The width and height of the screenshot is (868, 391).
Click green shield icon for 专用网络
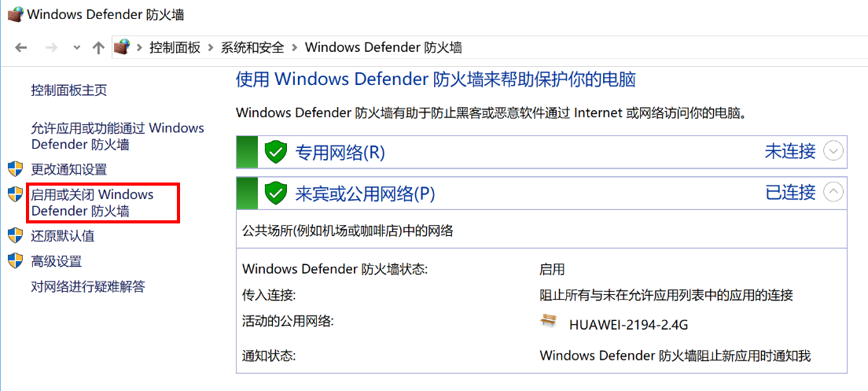click(275, 152)
